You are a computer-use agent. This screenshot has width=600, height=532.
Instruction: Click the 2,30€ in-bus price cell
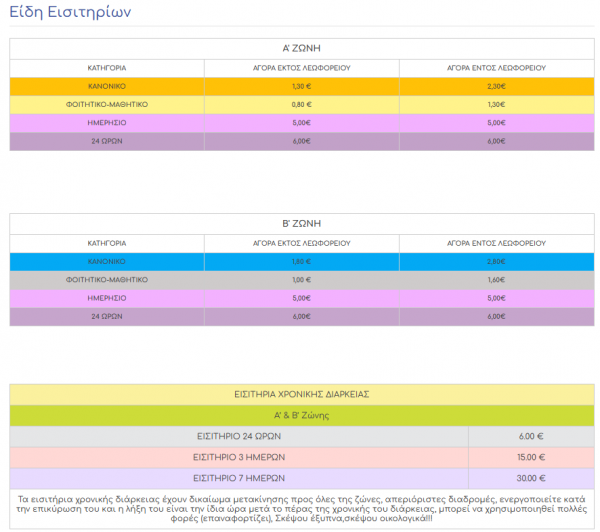(496, 86)
